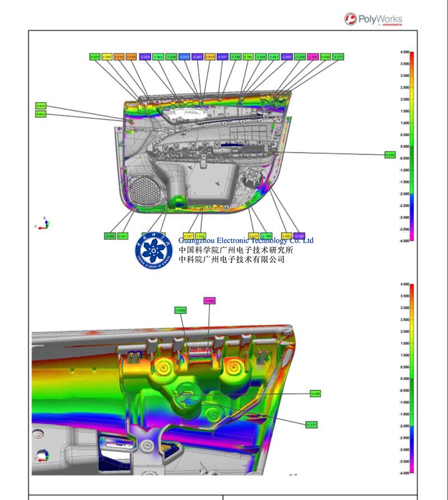Click the Guangzhou Electronic Technology Co. Ltd text

coord(246,240)
